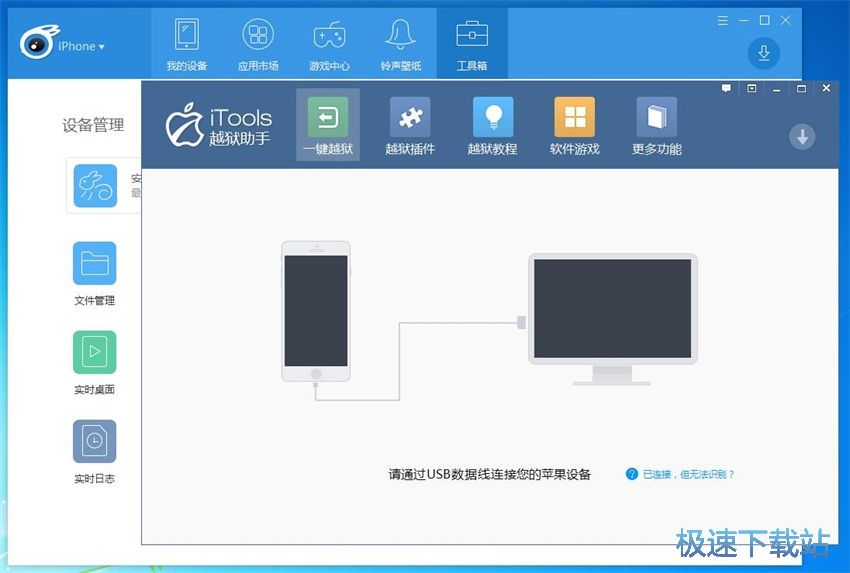This screenshot has height=573, width=850.
Task: Open 我的设备 in iTools main window
Action: [x=186, y=45]
